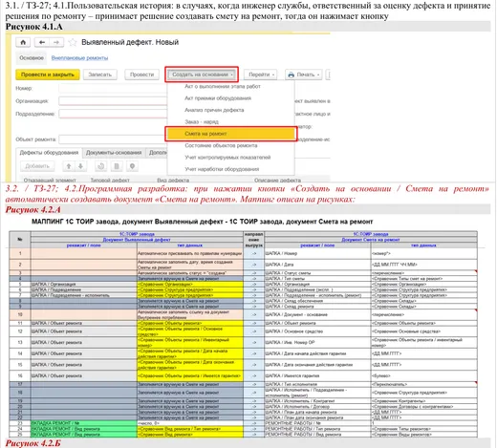This screenshot has height=448, width=497.
Task: Click the Номер input field
Action: [113, 88]
